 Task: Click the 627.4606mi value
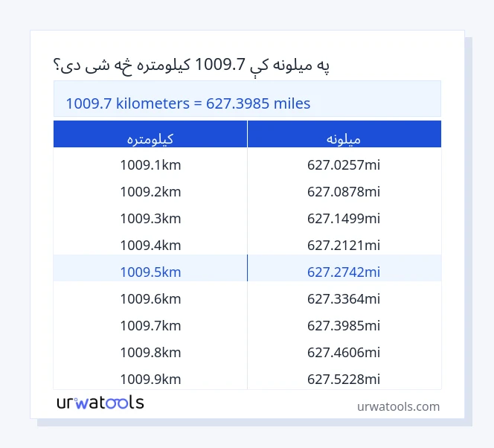[x=344, y=352]
